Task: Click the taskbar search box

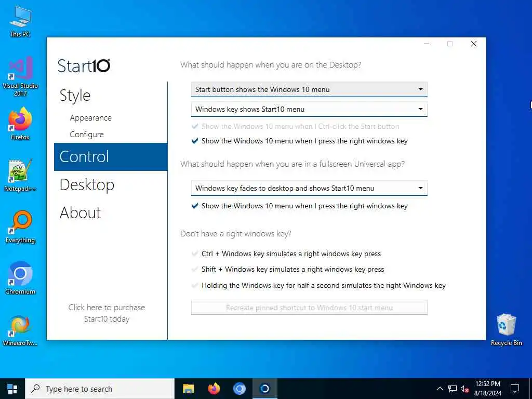Action: click(100, 389)
